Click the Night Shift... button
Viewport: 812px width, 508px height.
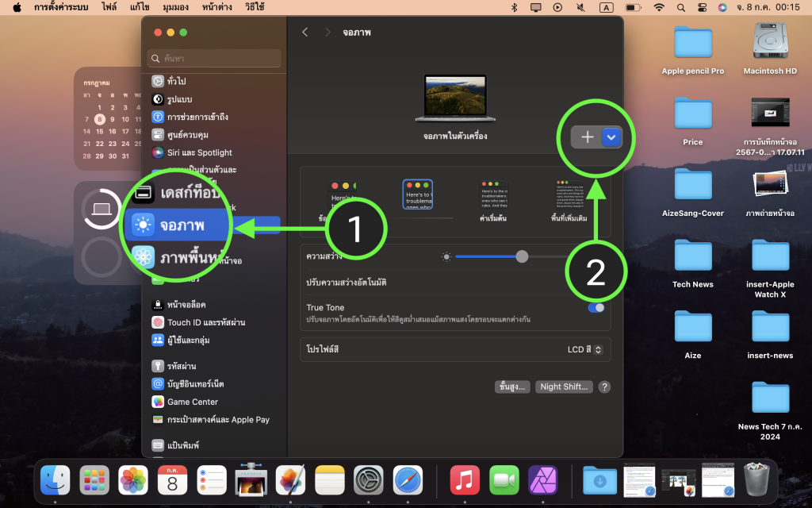[x=564, y=387]
